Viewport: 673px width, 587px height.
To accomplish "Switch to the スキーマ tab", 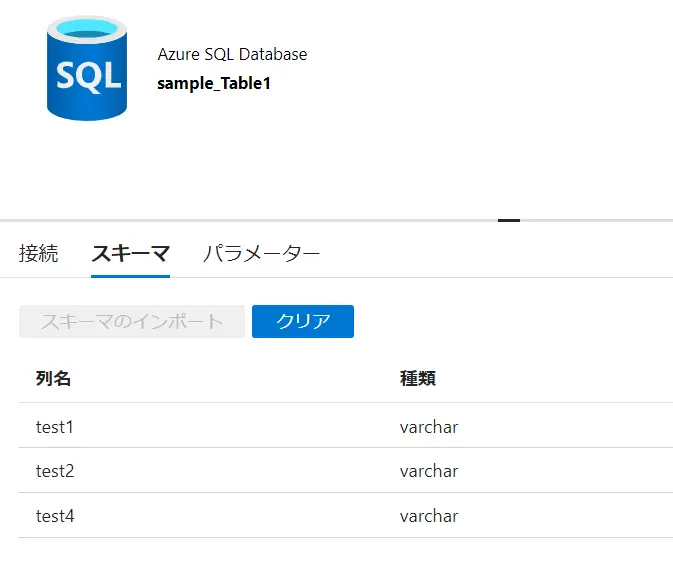I will pyautogui.click(x=130, y=253).
